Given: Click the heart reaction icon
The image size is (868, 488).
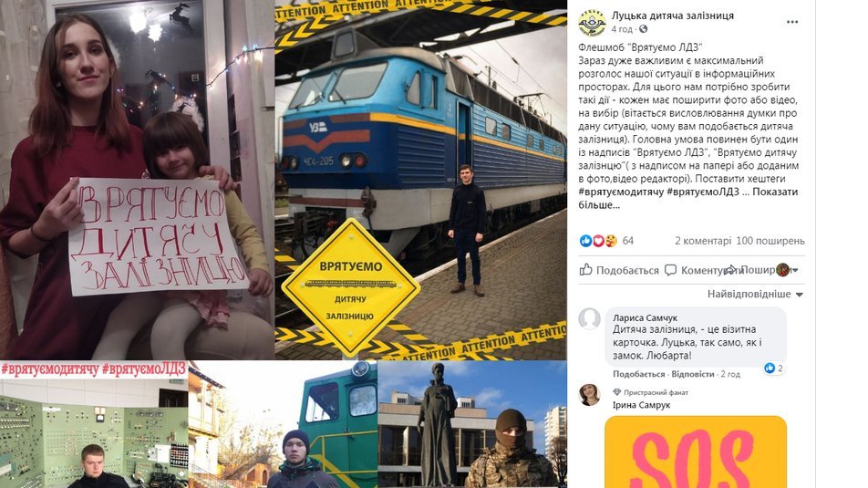Looking at the screenshot, I should [598, 241].
